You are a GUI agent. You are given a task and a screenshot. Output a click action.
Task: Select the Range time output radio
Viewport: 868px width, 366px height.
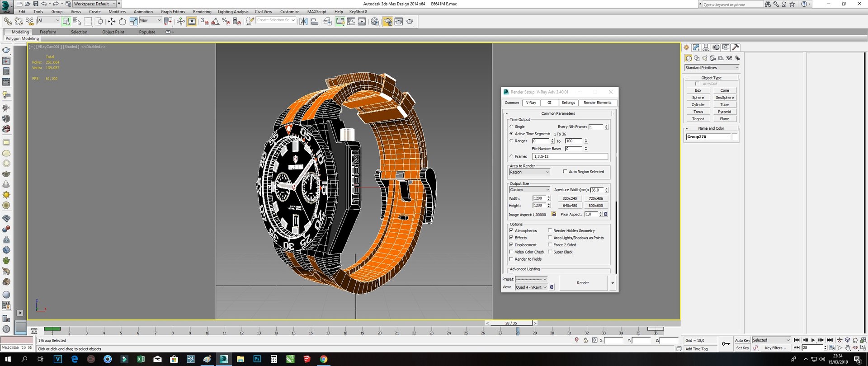point(511,141)
